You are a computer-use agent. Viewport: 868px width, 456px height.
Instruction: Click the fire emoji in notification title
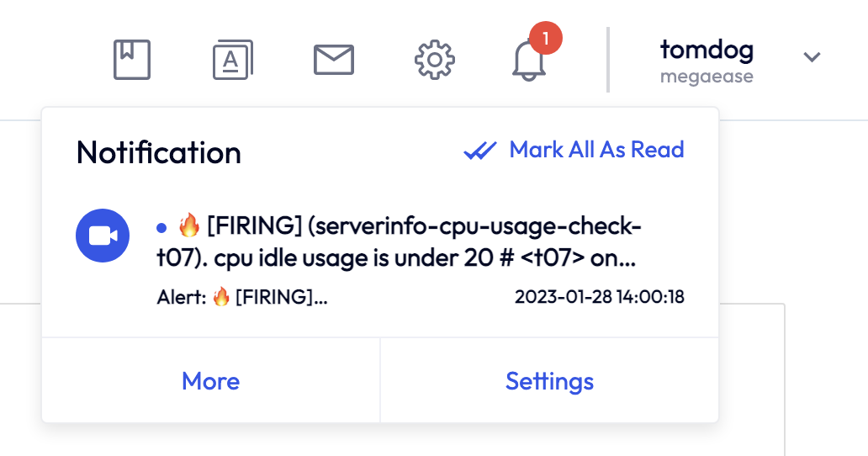(x=189, y=226)
